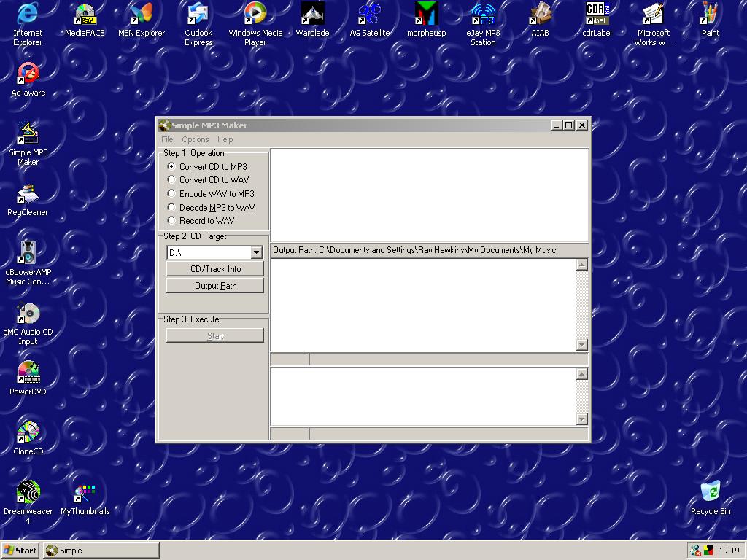Open the Recycle Bin
The width and height of the screenshot is (747, 560).
click(x=710, y=492)
